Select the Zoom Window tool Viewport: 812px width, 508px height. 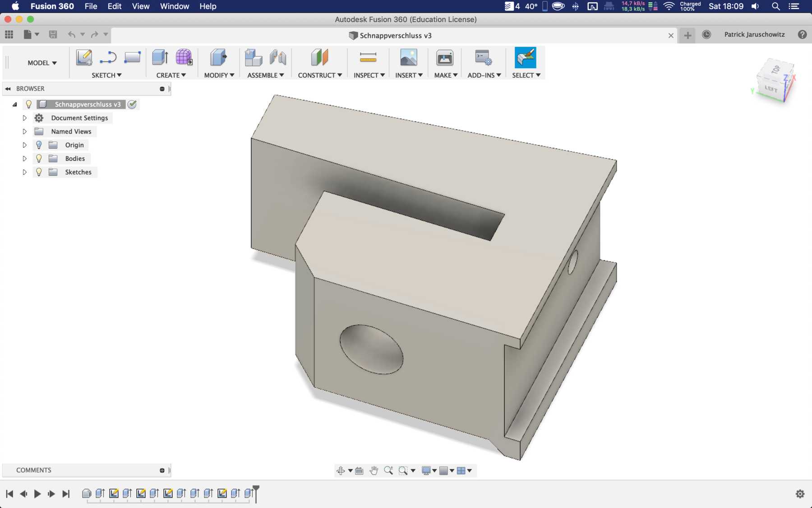(403, 471)
